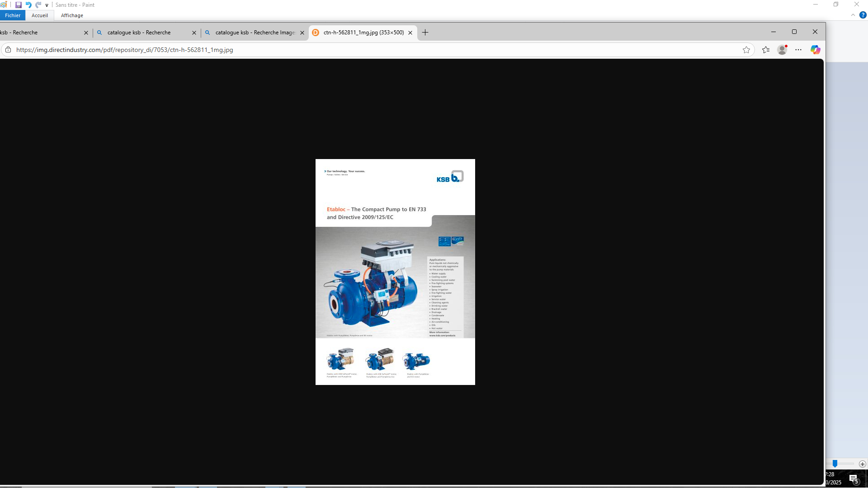
Task: Open the browser Settings and more menu
Action: [x=798, y=50]
